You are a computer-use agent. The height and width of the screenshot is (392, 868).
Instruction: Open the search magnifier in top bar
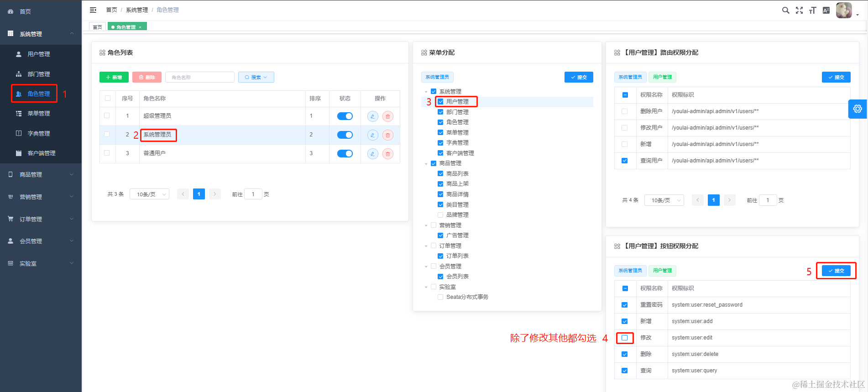(785, 10)
